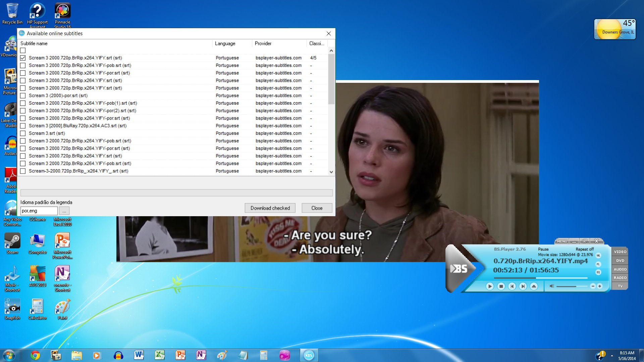Image resolution: width=644 pixels, height=362 pixels.
Task: Switch to the TV tab in BS.Player
Action: click(620, 286)
